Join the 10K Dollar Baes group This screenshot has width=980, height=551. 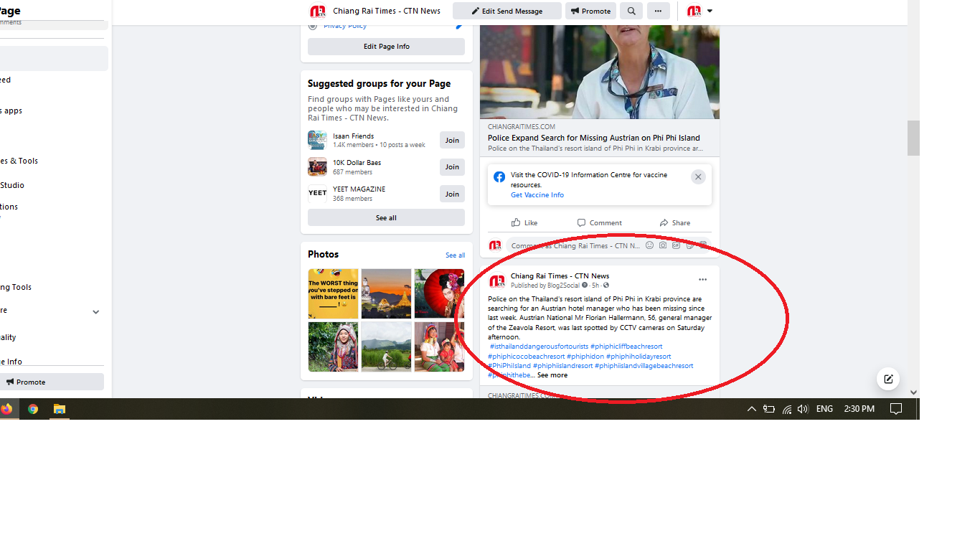pyautogui.click(x=452, y=166)
